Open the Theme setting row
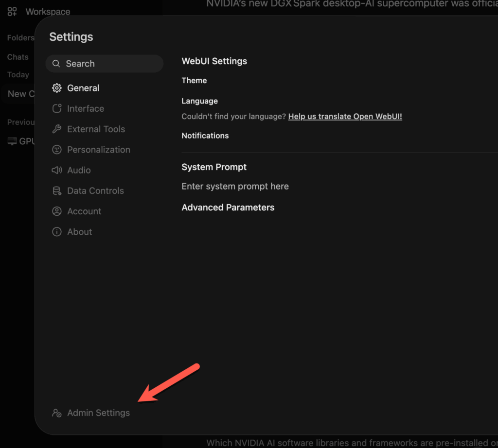The width and height of the screenshot is (498, 448). [x=194, y=81]
